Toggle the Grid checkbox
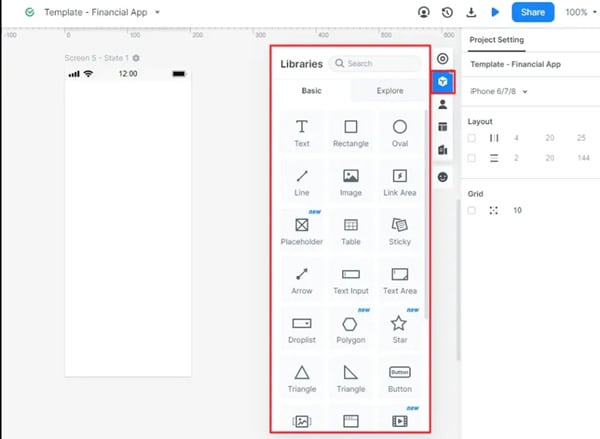The width and height of the screenshot is (600, 439). tap(471, 210)
